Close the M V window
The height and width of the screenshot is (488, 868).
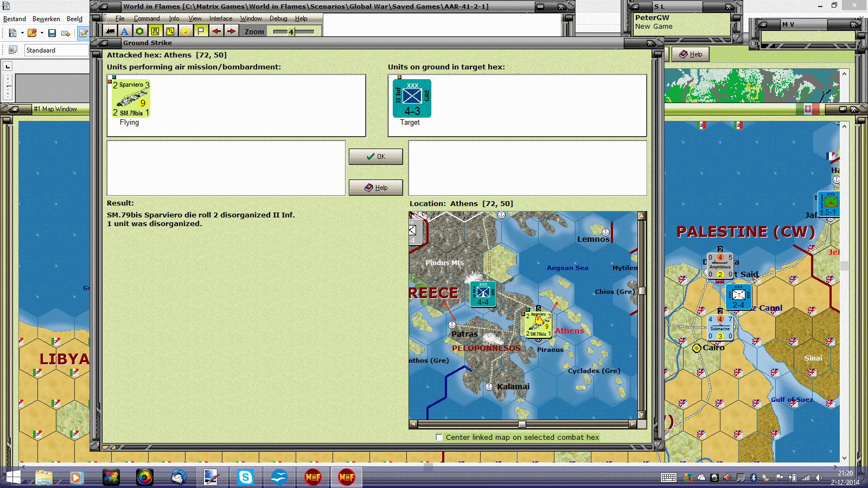pyautogui.click(x=853, y=25)
